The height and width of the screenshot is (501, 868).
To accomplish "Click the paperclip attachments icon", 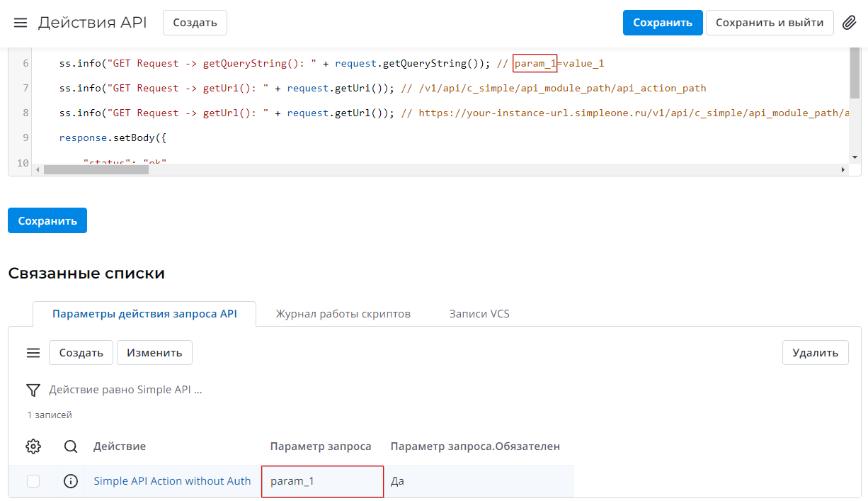I will 850,23.
